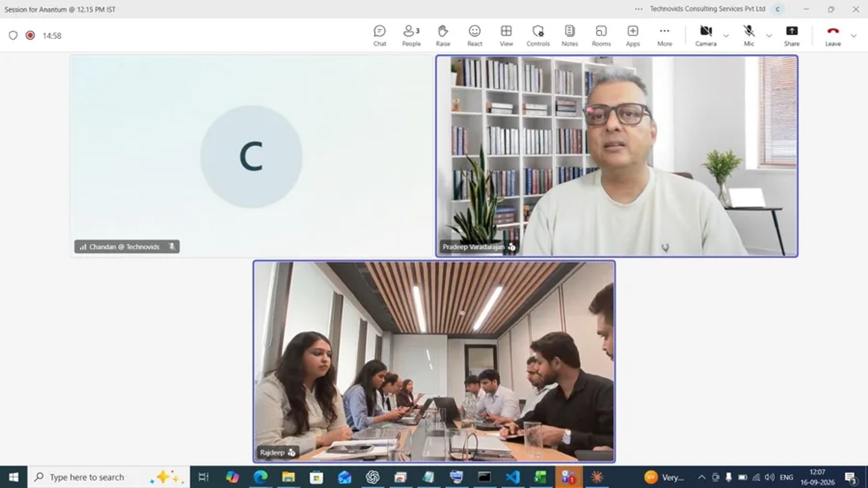Add Apps to the meeting
The width and height of the screenshot is (868, 488).
[633, 36]
